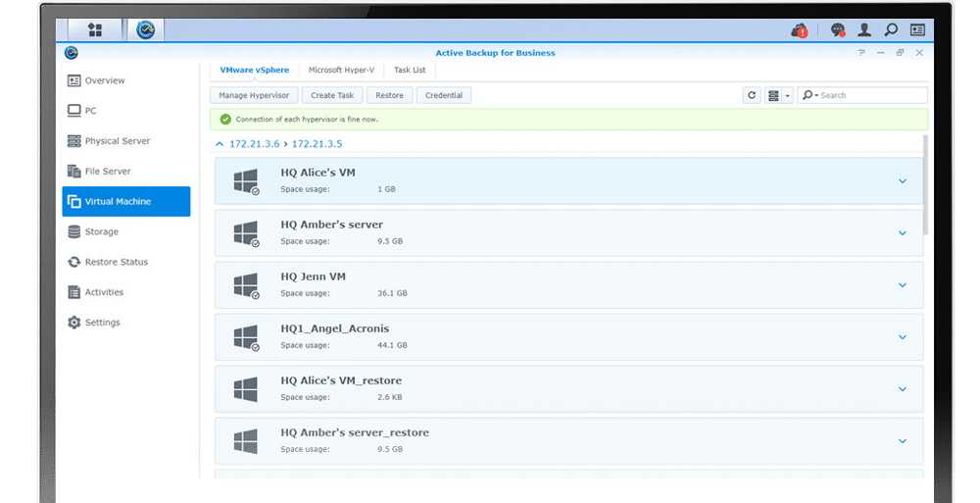Click Credential button
The width and height of the screenshot is (980, 503).
point(444,95)
